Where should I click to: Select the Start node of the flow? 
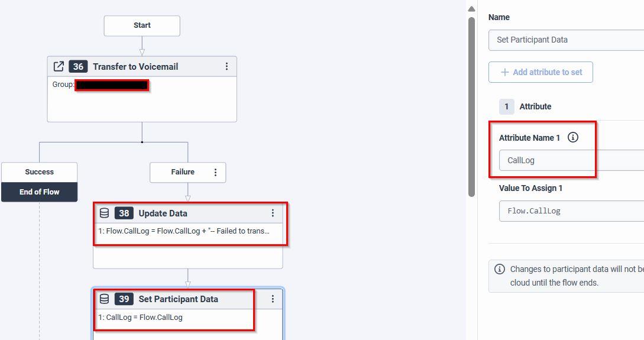pyautogui.click(x=142, y=25)
